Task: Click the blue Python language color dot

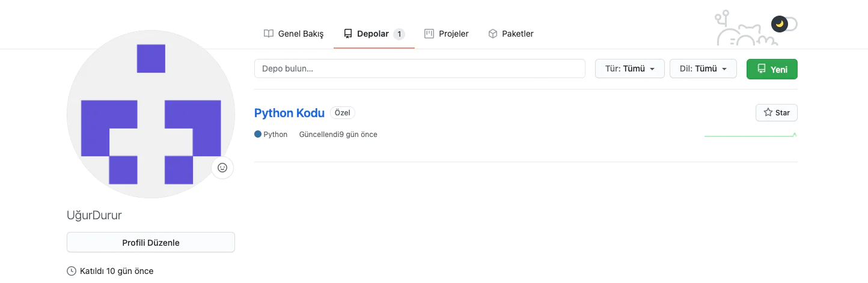Action: tap(258, 134)
